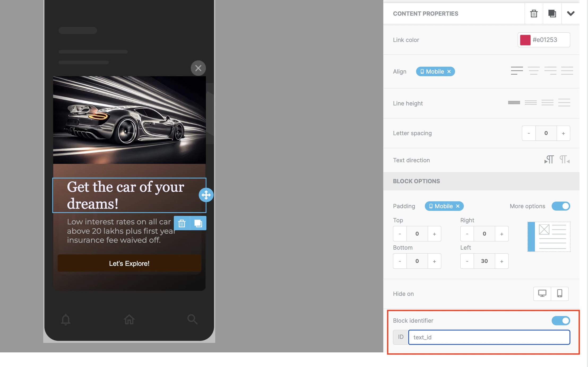Delete the selected text block on the canvas
588x367 pixels.
[x=182, y=223]
